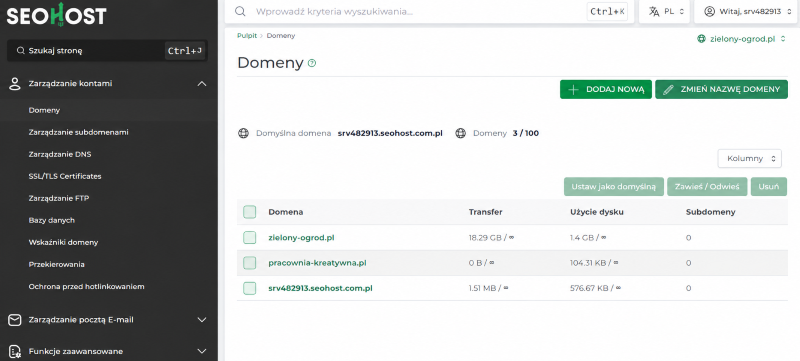Viewport: 800px width, 361px height.
Task: Expand the Funkcje zaawansowane section
Action: point(202,351)
